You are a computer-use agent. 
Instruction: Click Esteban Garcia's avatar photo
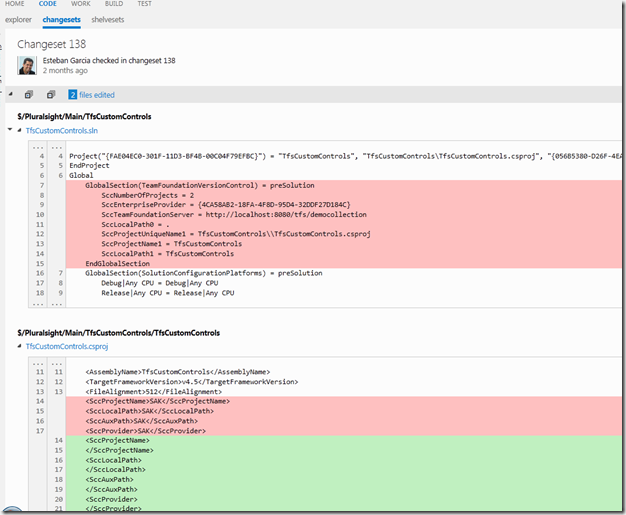click(x=27, y=65)
